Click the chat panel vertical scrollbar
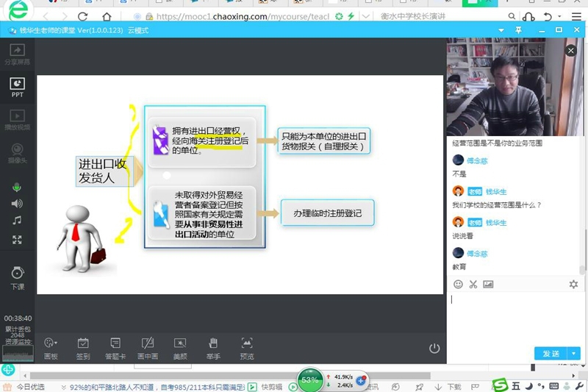This screenshot has height=392, width=588. pyautogui.click(x=581, y=270)
